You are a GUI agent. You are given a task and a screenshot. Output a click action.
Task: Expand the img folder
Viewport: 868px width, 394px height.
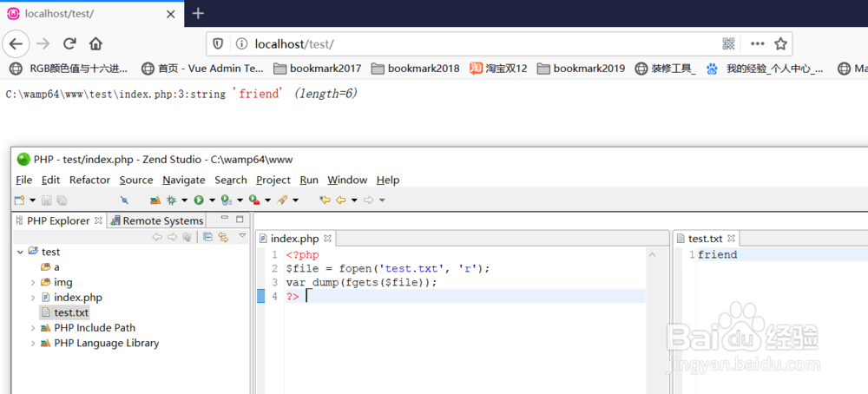pos(33,282)
